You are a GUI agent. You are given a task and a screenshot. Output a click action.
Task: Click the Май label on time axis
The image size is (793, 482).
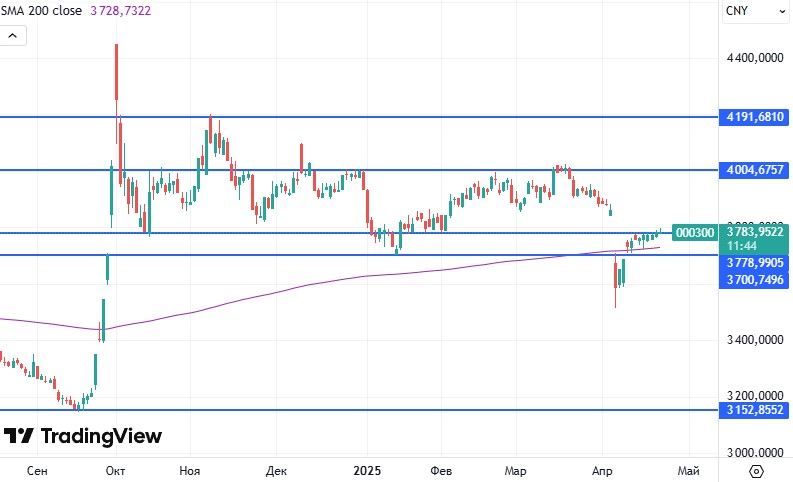click(x=688, y=470)
